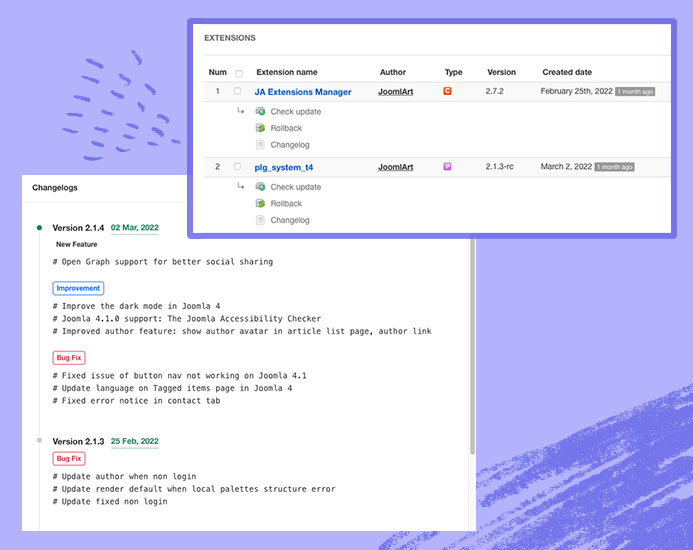This screenshot has width=693, height=550.
Task: Check the JA Extensions Manager row checkbox
Action: pyautogui.click(x=237, y=91)
